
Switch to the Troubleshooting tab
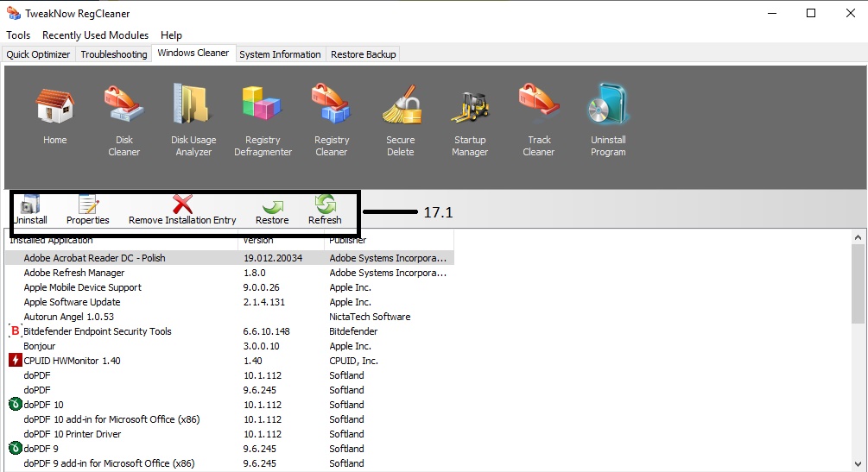coord(113,54)
